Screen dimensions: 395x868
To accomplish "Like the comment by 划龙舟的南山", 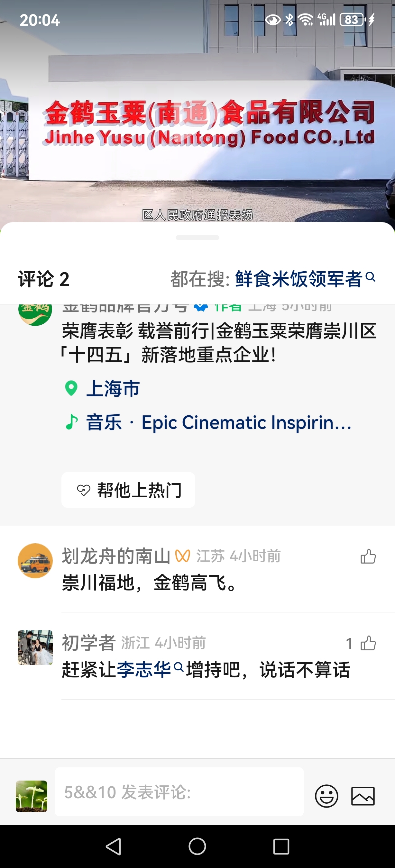I will coord(368,556).
